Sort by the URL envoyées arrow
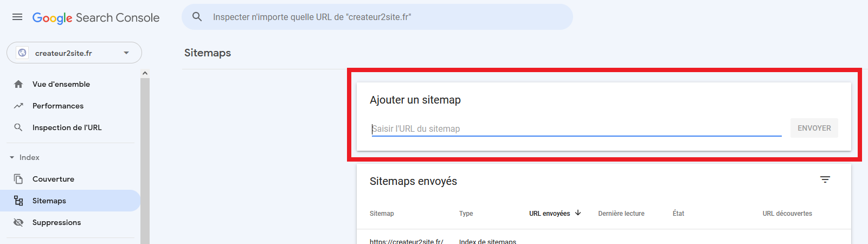The height and width of the screenshot is (244, 868). point(578,213)
